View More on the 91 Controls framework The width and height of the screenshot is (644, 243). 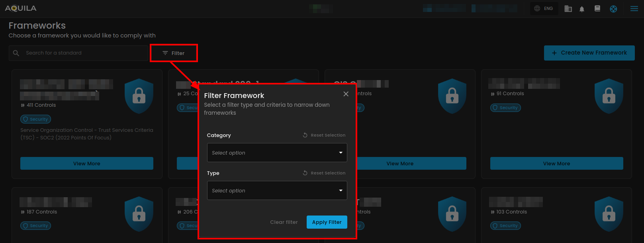[x=556, y=164]
